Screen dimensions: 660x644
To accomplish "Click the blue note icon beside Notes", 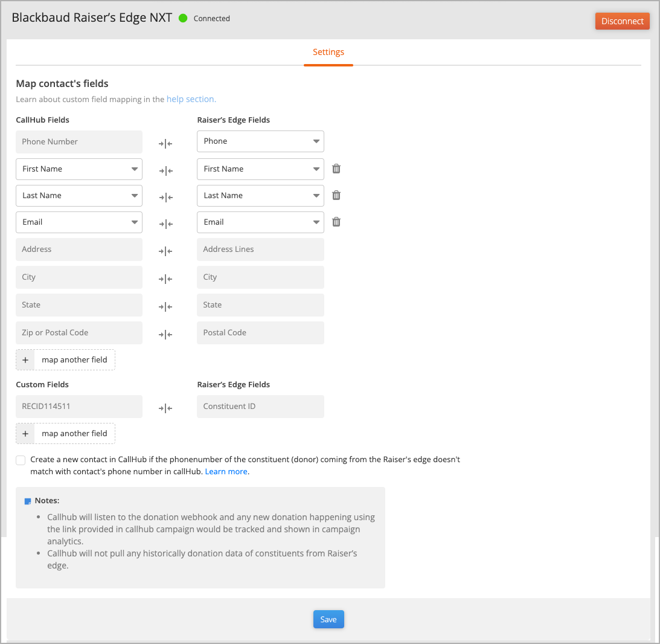I will click(x=28, y=501).
